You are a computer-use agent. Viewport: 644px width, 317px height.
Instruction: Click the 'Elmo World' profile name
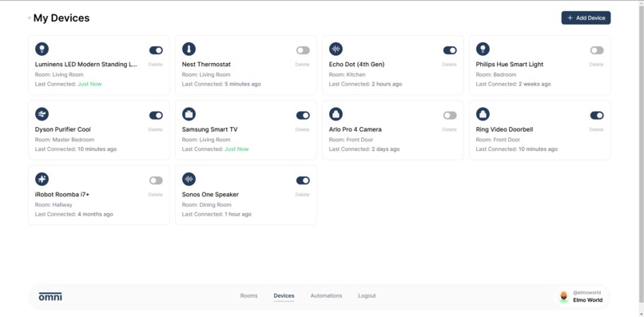click(x=588, y=300)
